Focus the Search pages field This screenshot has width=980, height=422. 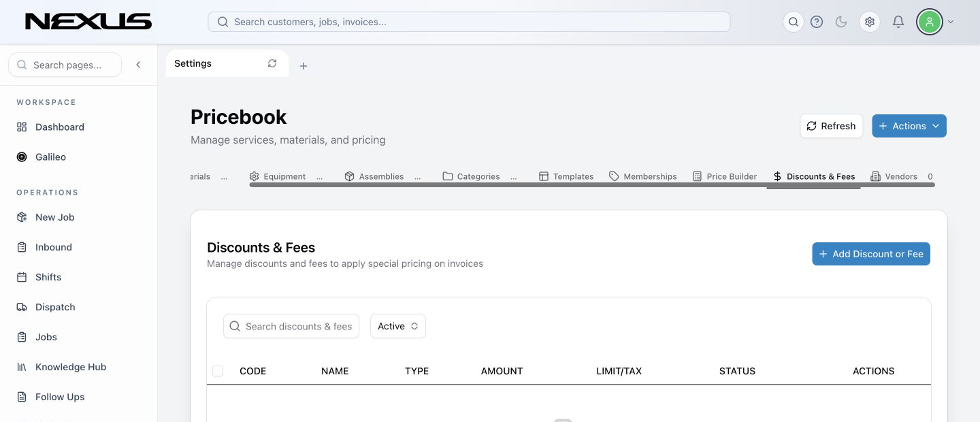pos(65,65)
